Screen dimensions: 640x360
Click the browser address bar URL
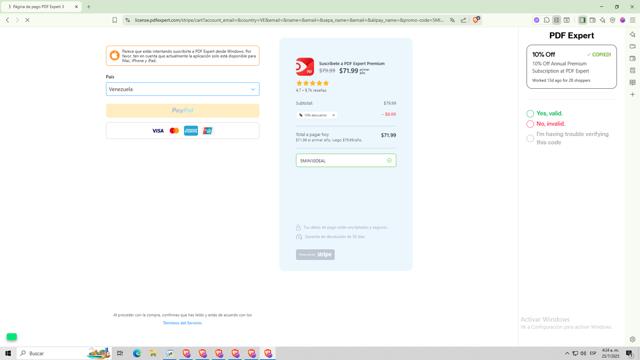pyautogui.click(x=289, y=20)
